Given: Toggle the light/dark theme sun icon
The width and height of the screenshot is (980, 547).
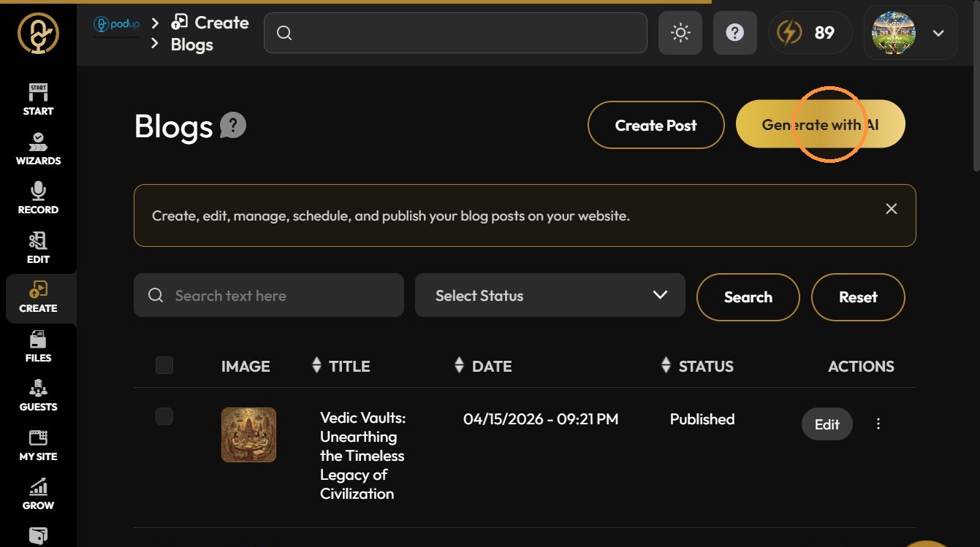Looking at the screenshot, I should 680,33.
